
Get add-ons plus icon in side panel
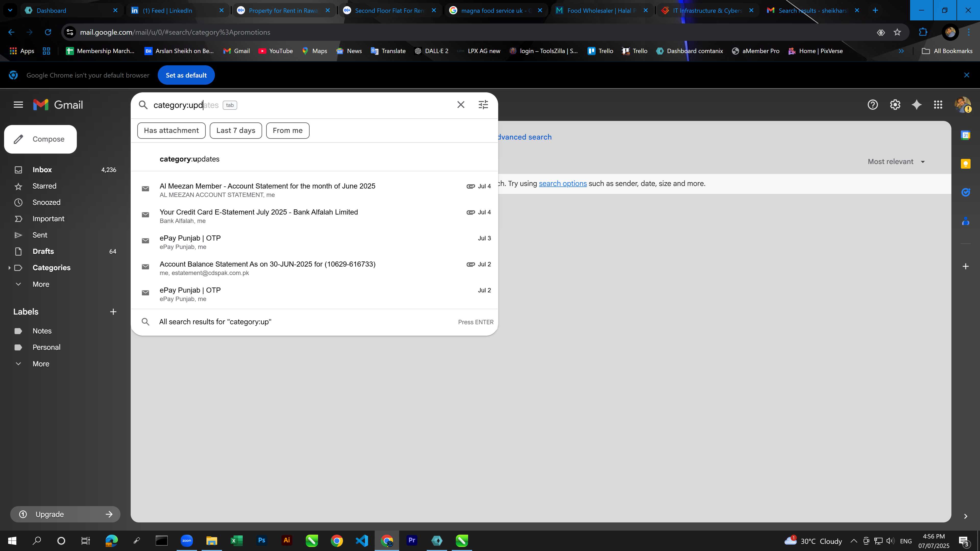pyautogui.click(x=965, y=266)
